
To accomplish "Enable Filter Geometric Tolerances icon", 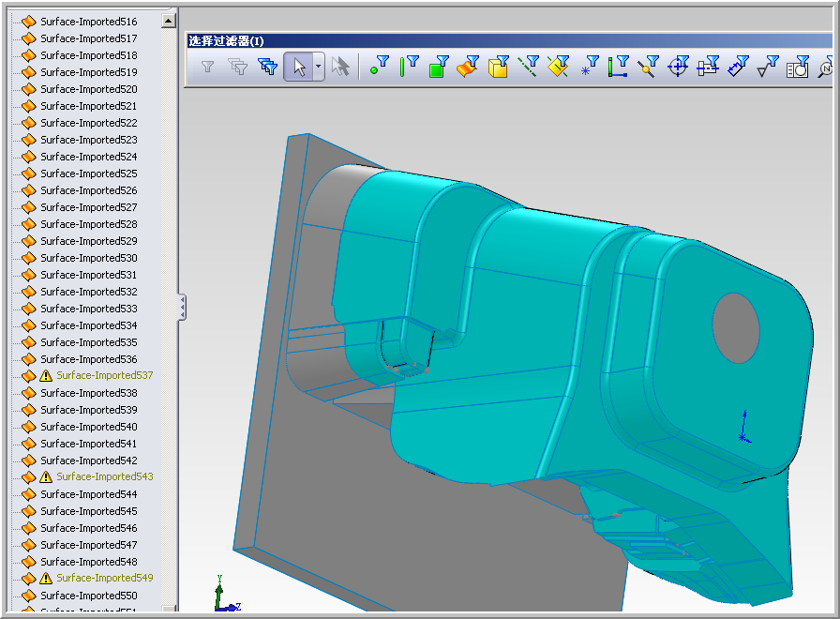I will [x=798, y=67].
